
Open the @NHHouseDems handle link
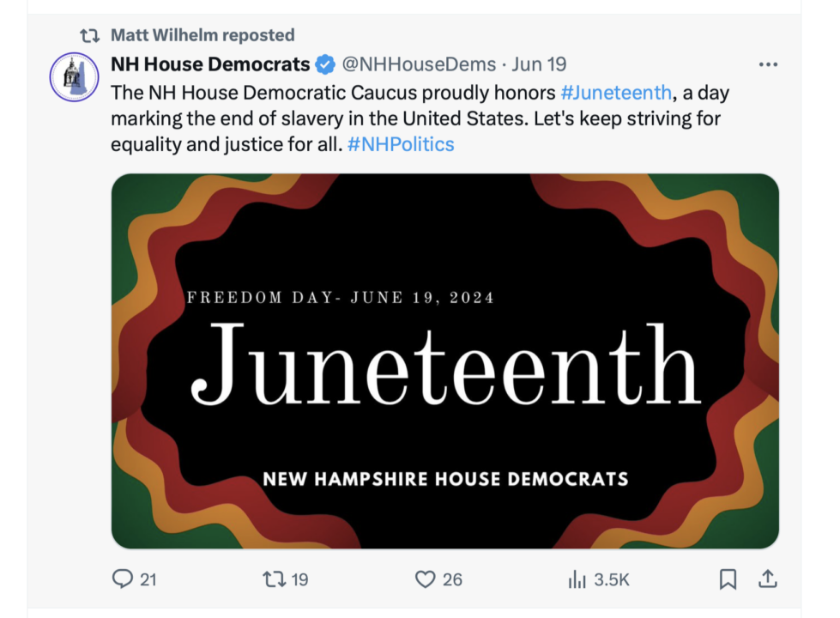(x=419, y=64)
